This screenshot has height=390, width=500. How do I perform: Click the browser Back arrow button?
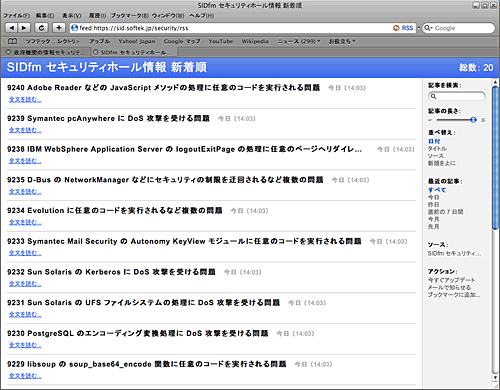[12, 28]
